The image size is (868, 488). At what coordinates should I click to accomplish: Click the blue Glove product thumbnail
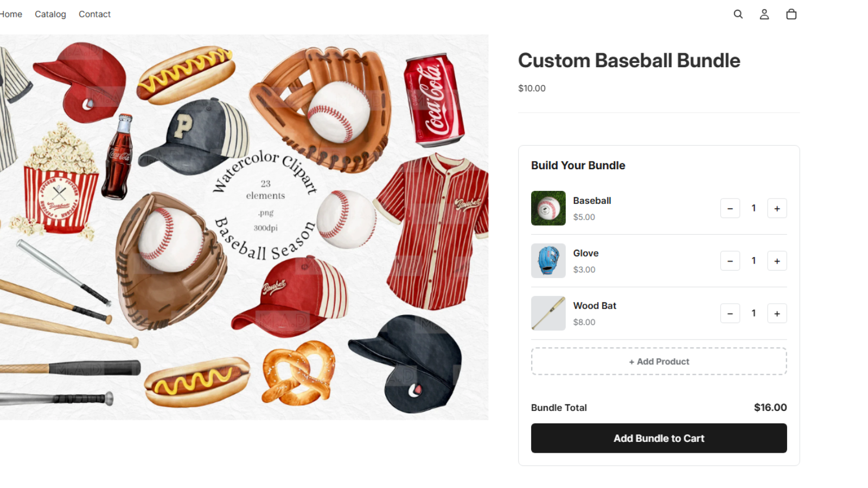(548, 261)
